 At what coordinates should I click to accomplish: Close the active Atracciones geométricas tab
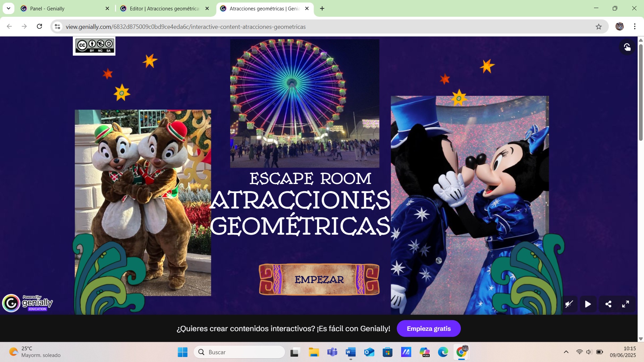point(307,8)
